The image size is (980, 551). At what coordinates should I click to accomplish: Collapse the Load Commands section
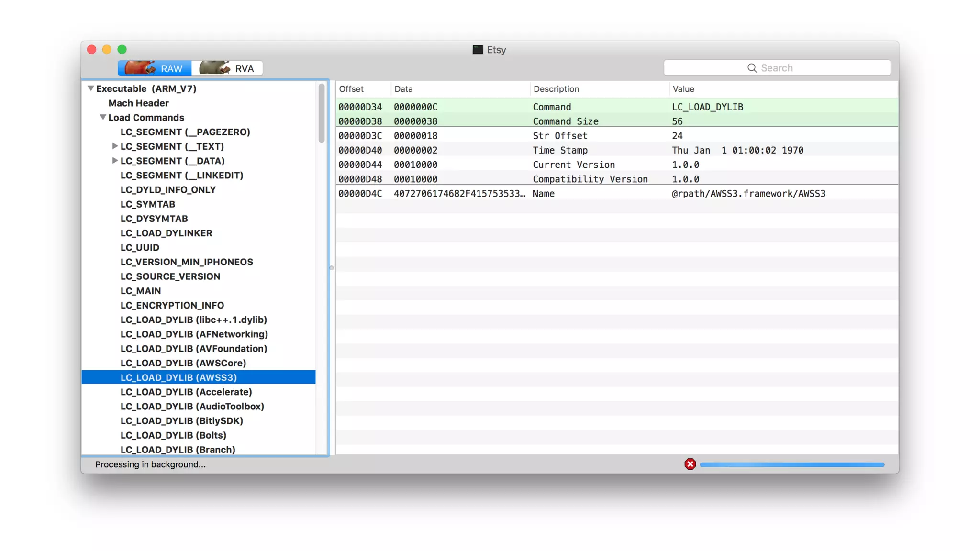pos(103,117)
